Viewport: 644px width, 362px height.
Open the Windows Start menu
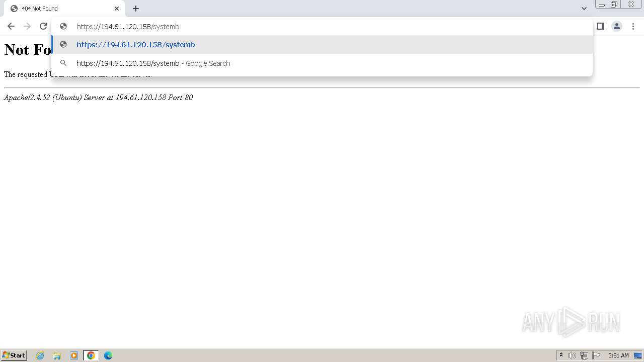(x=14, y=355)
